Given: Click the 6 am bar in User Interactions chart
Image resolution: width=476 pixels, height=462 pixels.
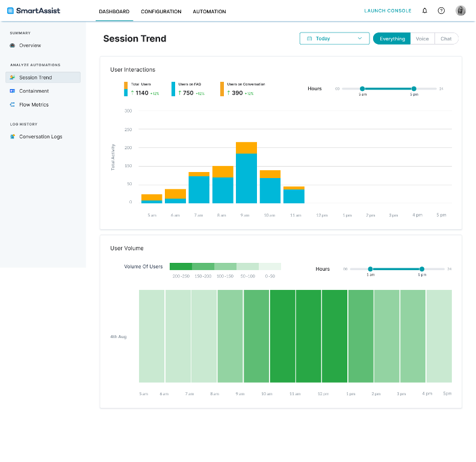Looking at the screenshot, I should tap(175, 196).
